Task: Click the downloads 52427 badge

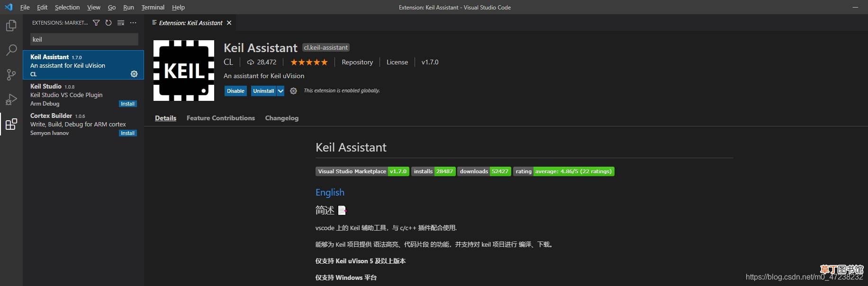Action: coord(484,171)
